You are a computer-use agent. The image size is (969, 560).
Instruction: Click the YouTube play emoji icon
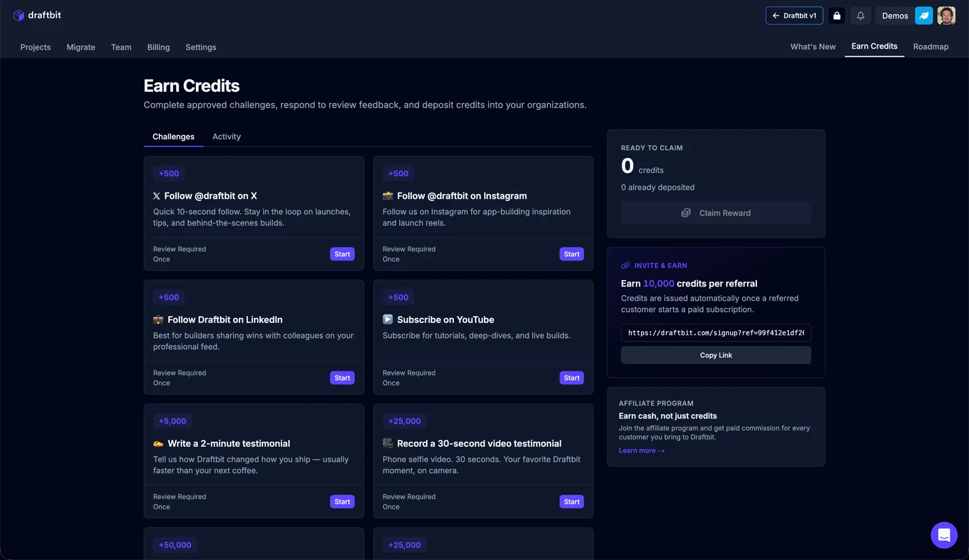[387, 320]
